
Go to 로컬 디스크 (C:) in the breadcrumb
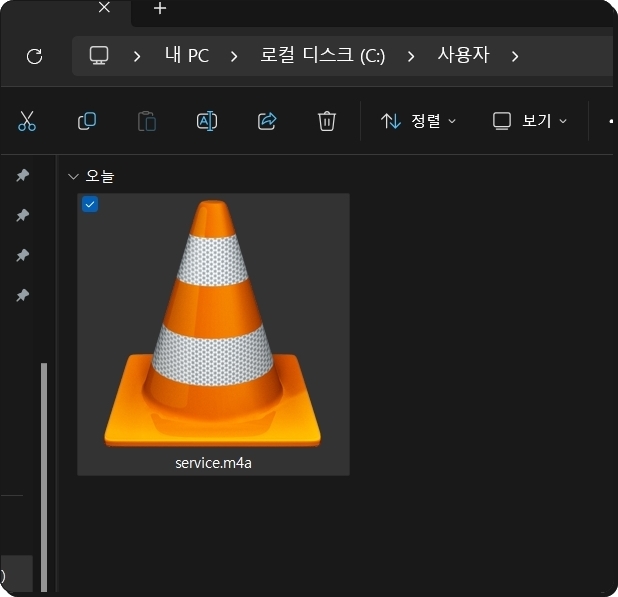(x=322, y=55)
